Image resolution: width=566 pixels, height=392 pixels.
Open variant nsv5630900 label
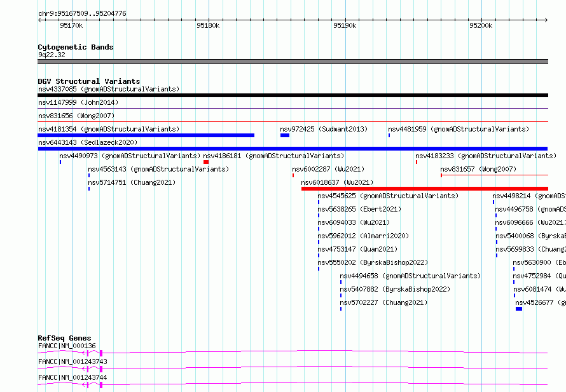[539, 262]
